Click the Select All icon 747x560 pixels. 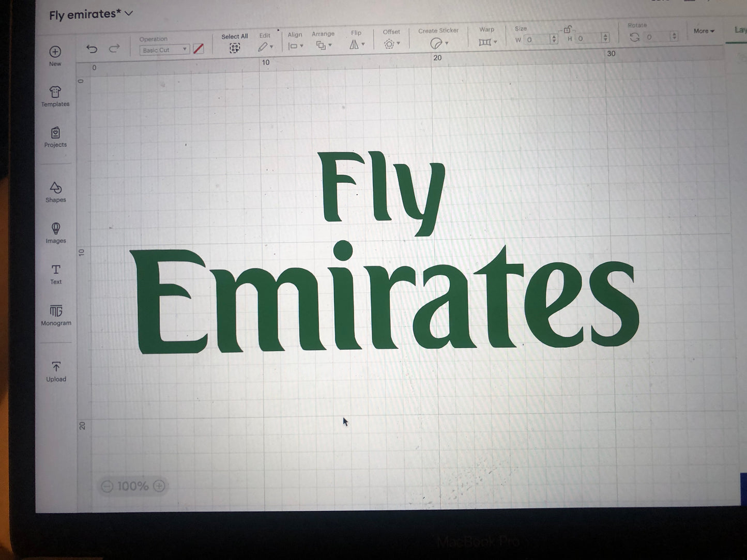pos(235,47)
